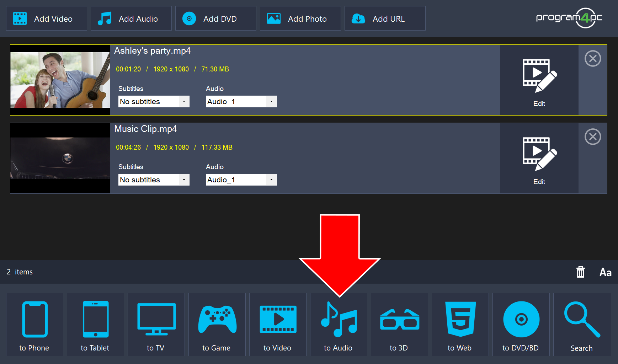Click the Add Audio button

tap(131, 18)
